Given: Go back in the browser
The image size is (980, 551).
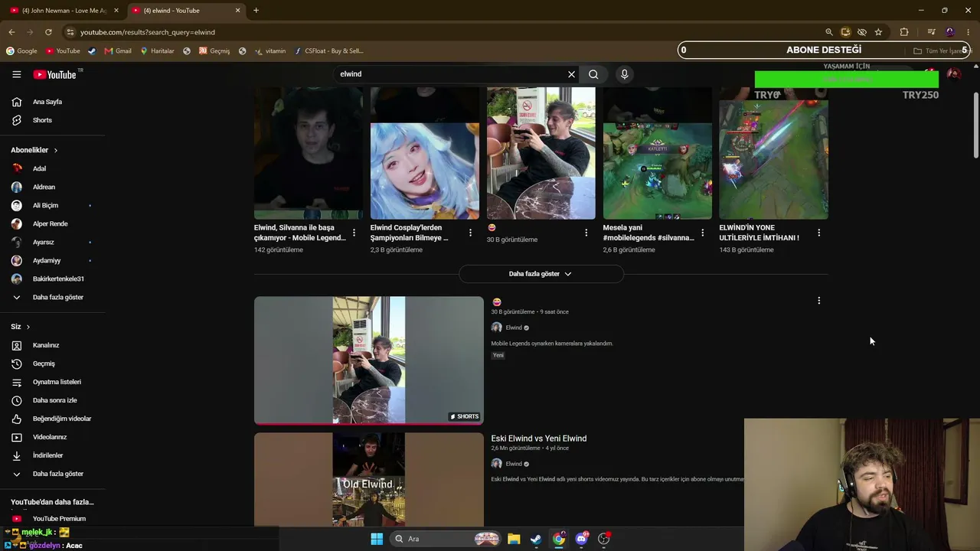Looking at the screenshot, I should (11, 32).
